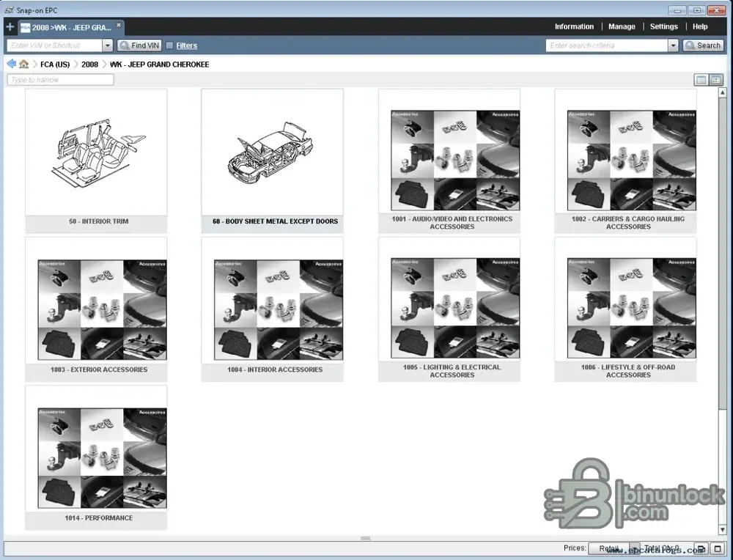Open the Information menu

(x=574, y=26)
